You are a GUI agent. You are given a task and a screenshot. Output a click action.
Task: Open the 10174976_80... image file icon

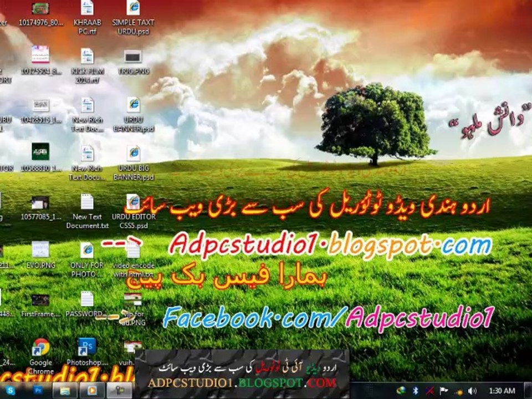pos(40,8)
